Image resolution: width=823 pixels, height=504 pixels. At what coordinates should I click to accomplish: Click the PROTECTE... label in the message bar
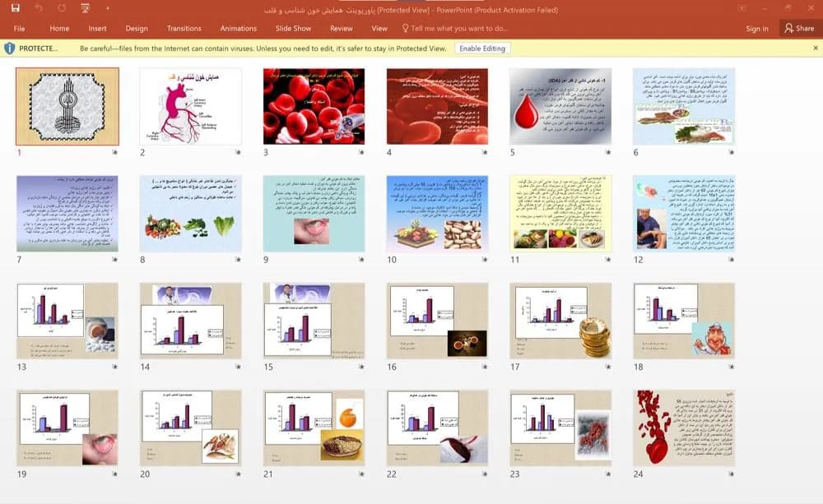[x=39, y=49]
